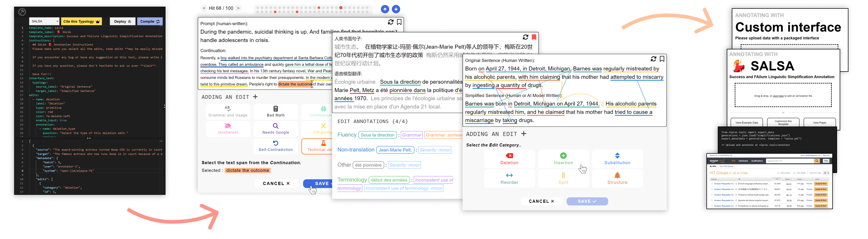Click 'début des années' annotation chip
The height and width of the screenshot is (239, 868).
pyautogui.click(x=389, y=180)
